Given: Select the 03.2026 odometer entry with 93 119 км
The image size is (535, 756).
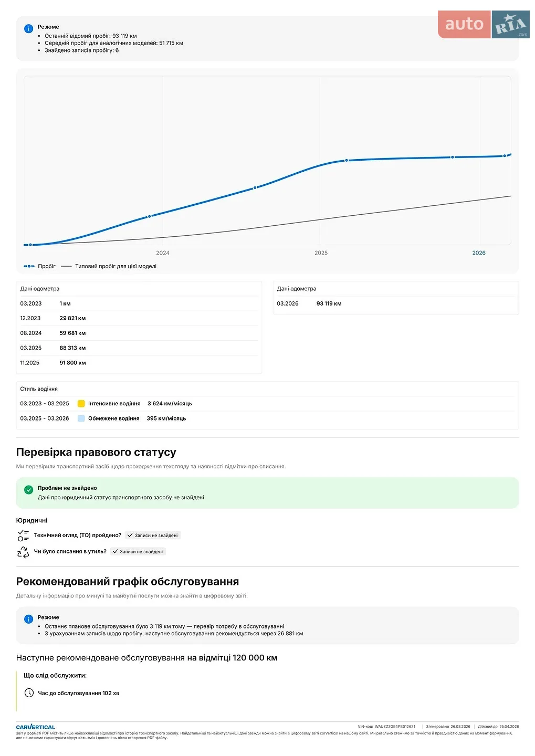Looking at the screenshot, I should point(396,303).
